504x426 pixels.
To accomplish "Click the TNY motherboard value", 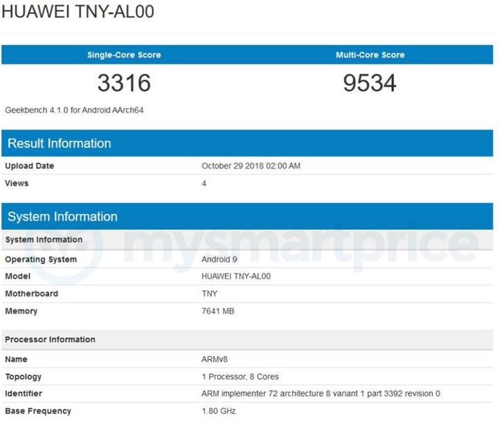I will [209, 294].
